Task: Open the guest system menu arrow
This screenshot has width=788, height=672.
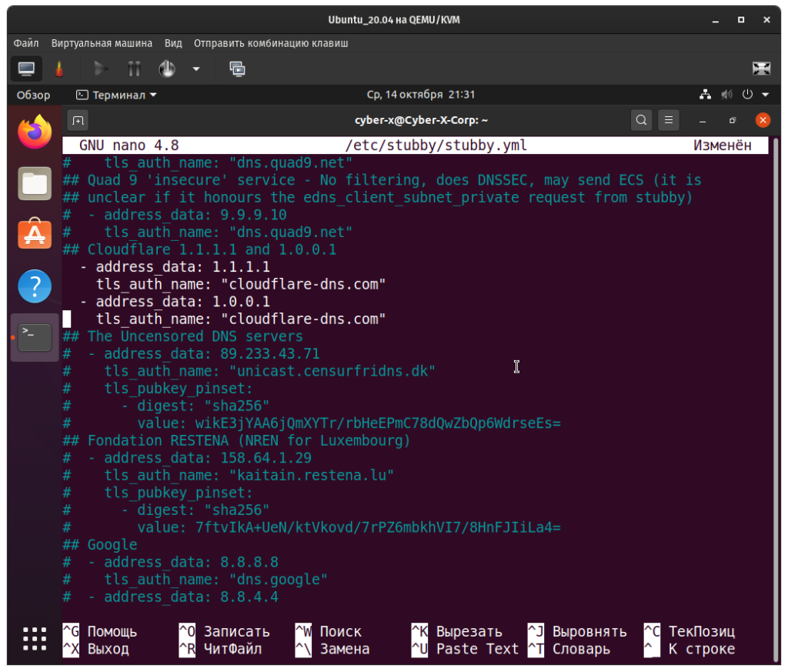Action: pyautogui.click(x=766, y=95)
